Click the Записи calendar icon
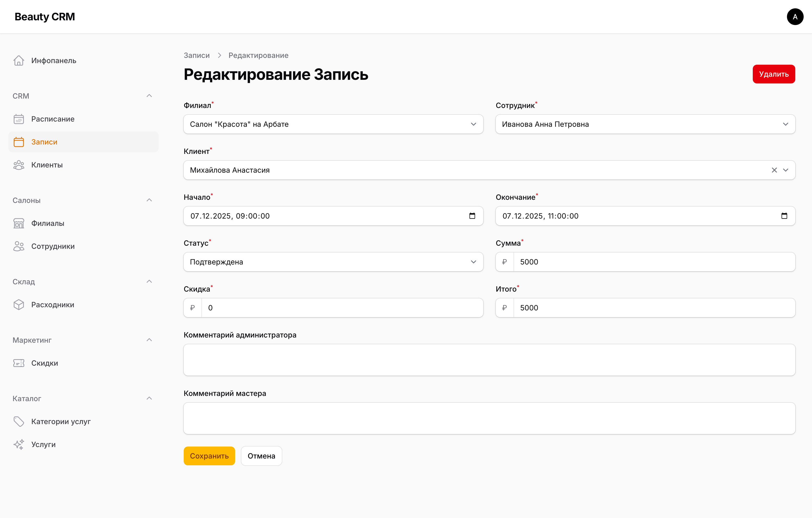The height and width of the screenshot is (518, 812). pyautogui.click(x=19, y=142)
